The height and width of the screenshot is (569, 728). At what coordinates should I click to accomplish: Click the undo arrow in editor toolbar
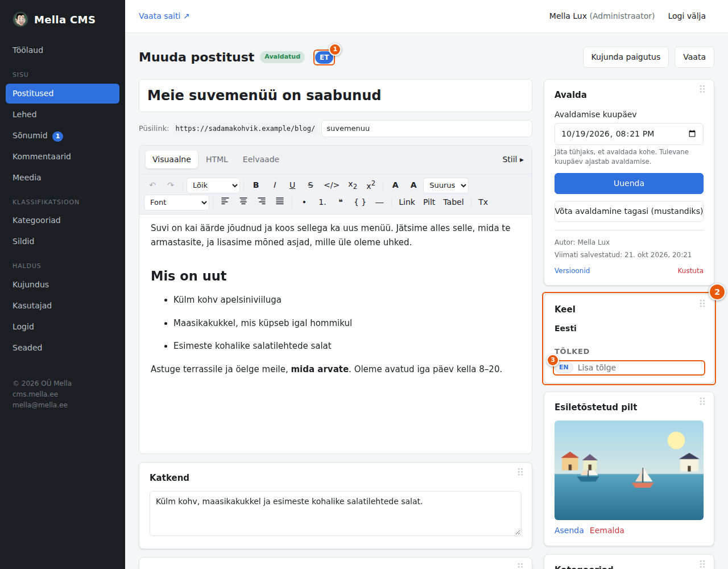152,185
